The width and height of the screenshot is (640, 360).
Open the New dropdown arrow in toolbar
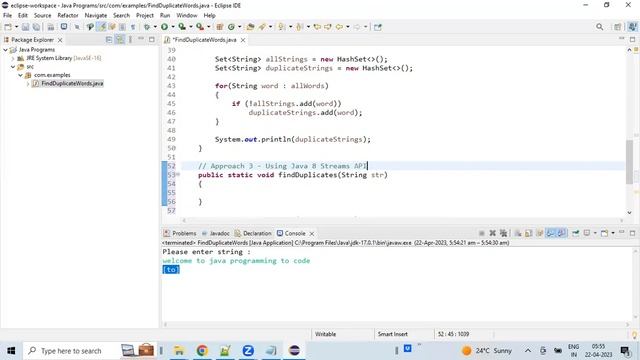(x=16, y=27)
